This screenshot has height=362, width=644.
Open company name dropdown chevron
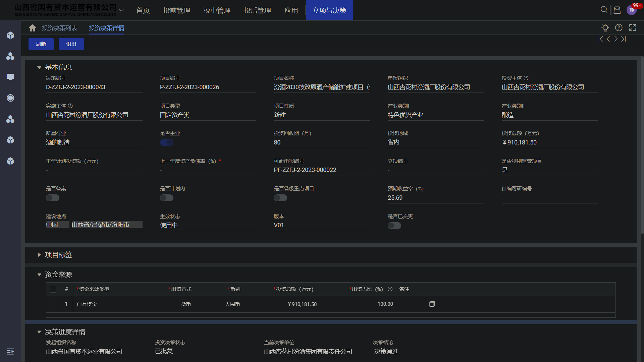pyautogui.click(x=121, y=10)
